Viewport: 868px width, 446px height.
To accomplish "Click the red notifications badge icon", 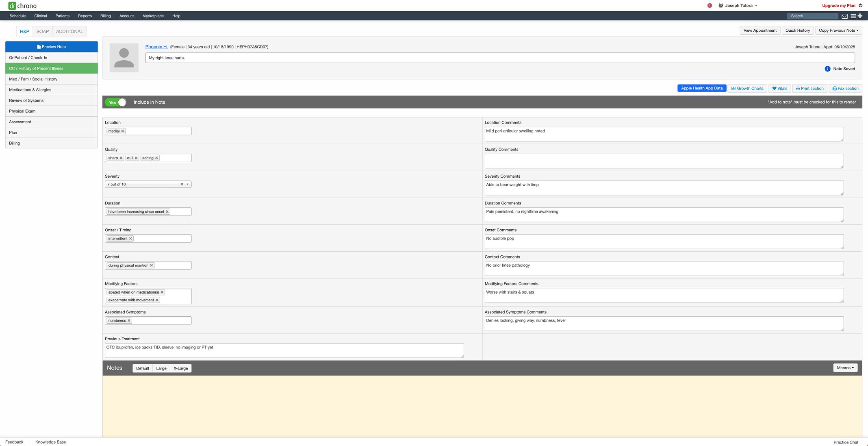I will [x=710, y=6].
